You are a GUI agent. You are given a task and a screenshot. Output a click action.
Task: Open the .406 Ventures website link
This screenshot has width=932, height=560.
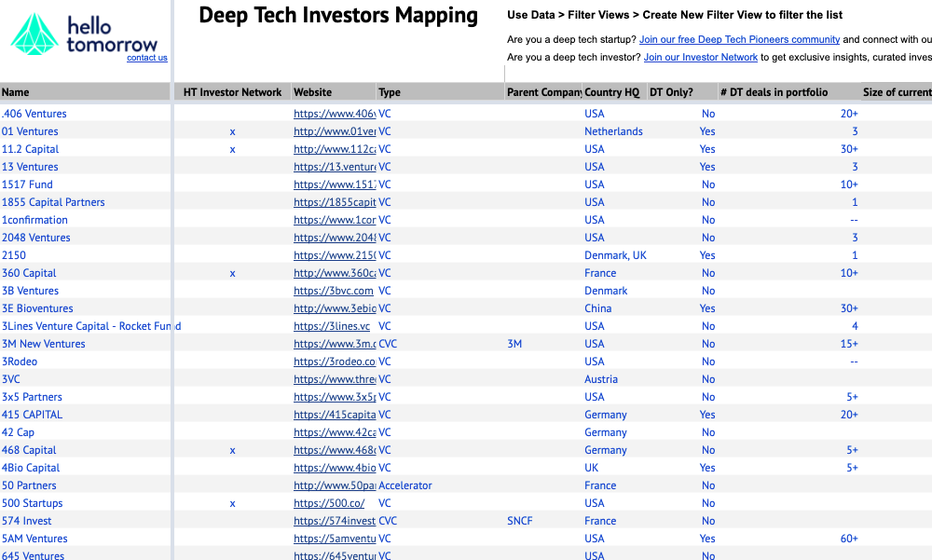click(x=335, y=114)
